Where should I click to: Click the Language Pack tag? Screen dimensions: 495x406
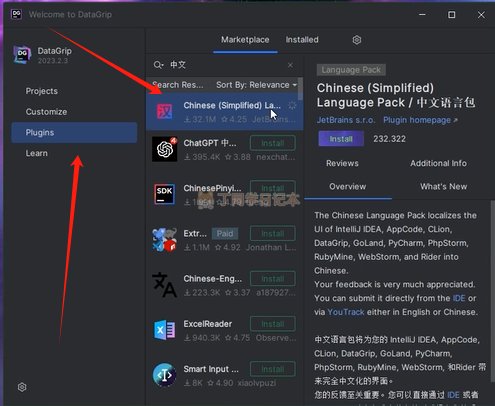[x=351, y=70]
